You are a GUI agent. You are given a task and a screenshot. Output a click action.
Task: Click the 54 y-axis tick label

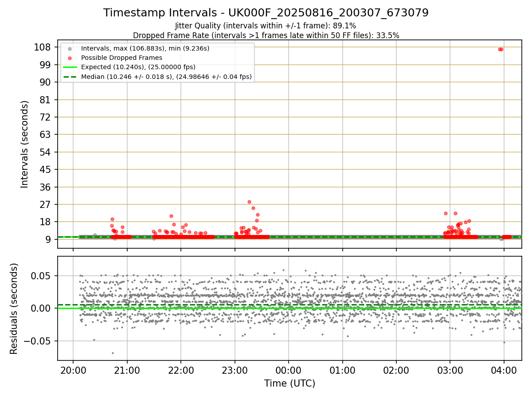(x=45, y=152)
